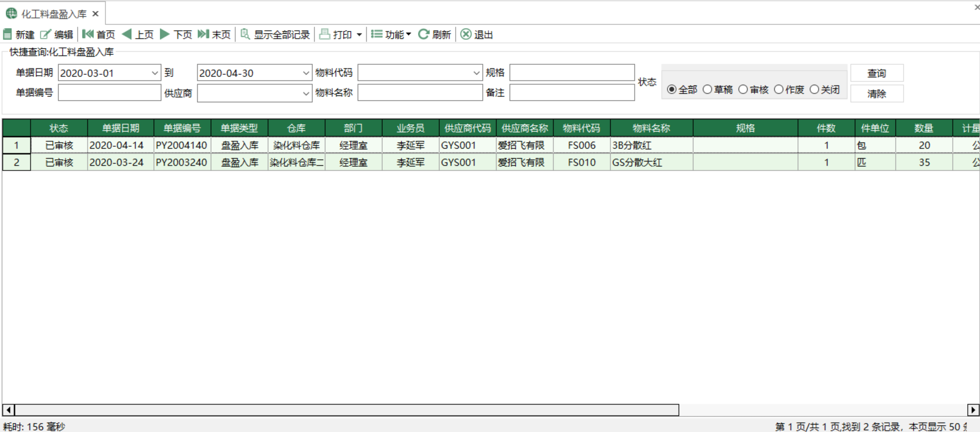
Task: Click cell 2020-04-14
Action: coord(121,145)
